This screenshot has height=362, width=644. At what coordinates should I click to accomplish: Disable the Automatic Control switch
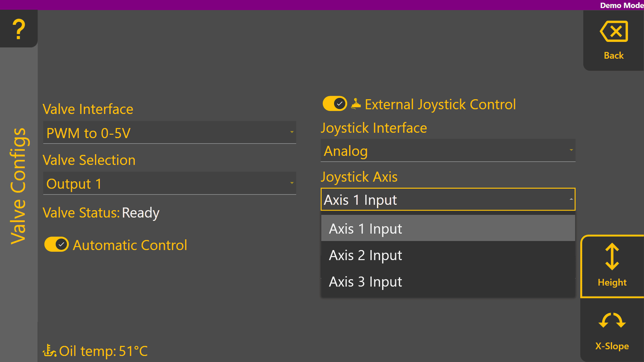[x=56, y=244]
